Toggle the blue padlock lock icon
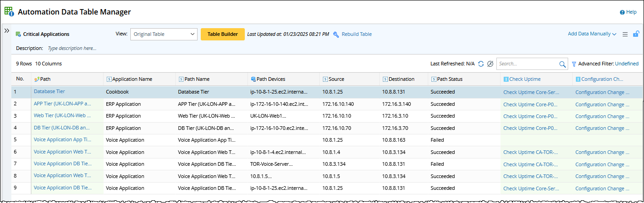Image resolution: width=644 pixels, height=203 pixels. coord(636,34)
